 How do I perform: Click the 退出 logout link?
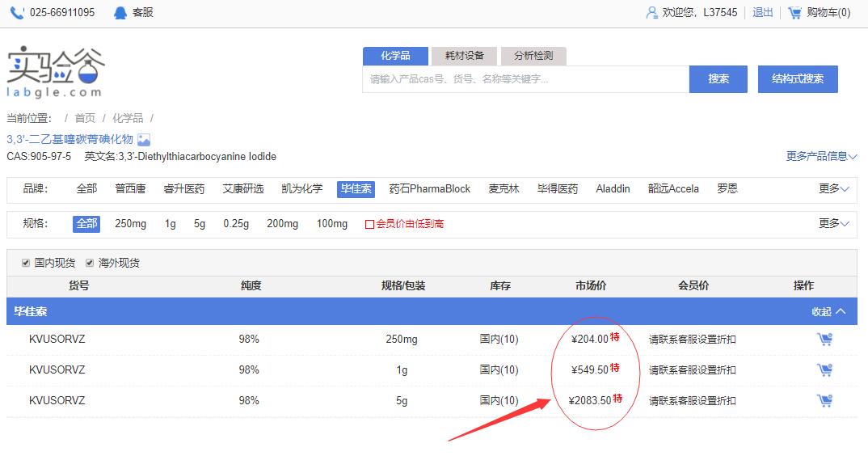pos(763,12)
